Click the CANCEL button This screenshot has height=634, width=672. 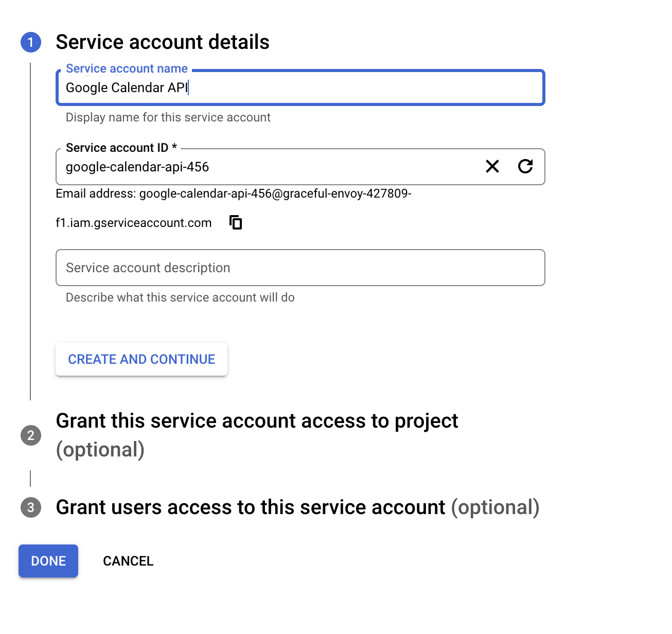[x=128, y=561]
